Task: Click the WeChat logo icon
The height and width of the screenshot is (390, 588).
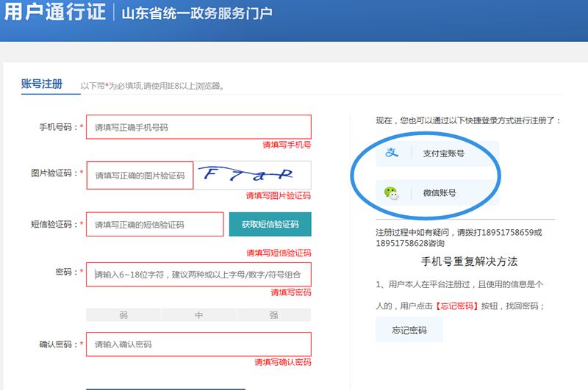Action: (392, 193)
